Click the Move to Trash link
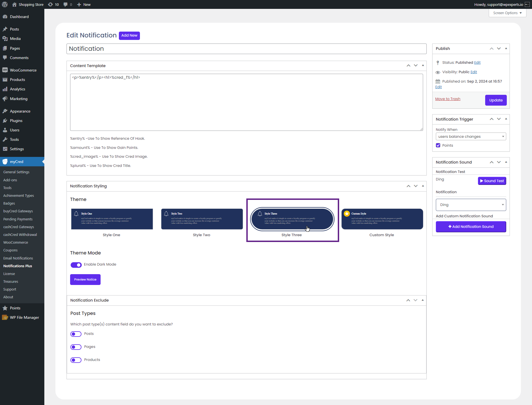 tap(447, 99)
